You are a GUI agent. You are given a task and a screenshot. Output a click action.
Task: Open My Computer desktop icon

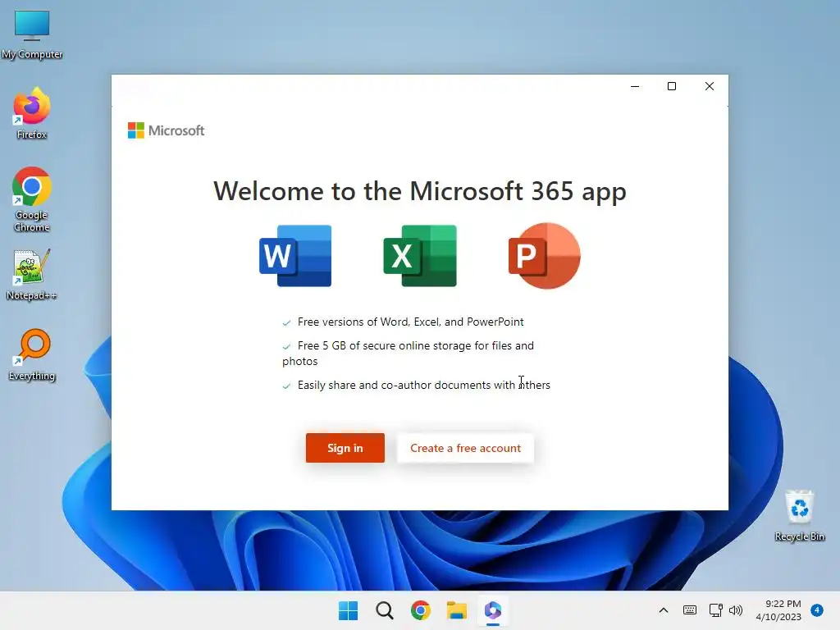tap(32, 34)
